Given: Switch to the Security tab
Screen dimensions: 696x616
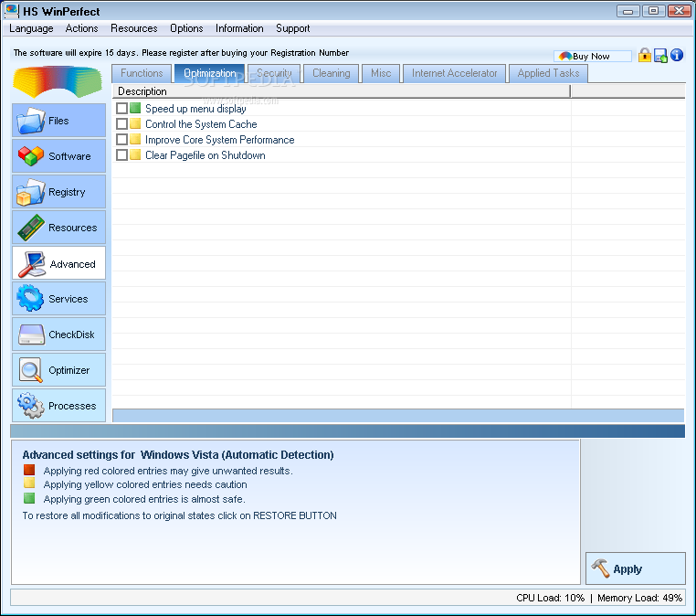Looking at the screenshot, I should pyautogui.click(x=274, y=73).
